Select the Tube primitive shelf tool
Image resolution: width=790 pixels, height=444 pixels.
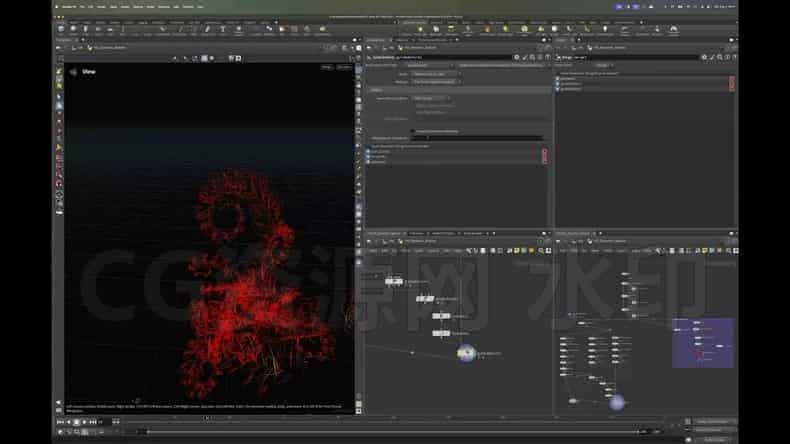[x=85, y=30]
